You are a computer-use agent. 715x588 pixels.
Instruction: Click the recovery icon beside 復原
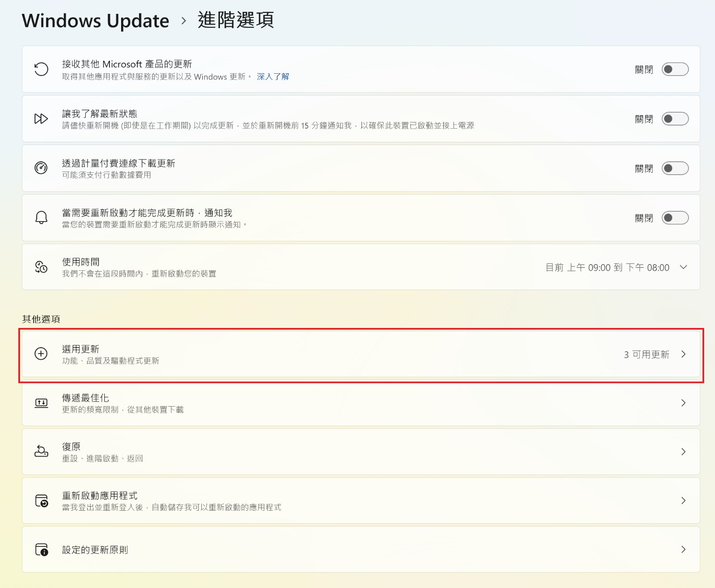click(x=41, y=451)
